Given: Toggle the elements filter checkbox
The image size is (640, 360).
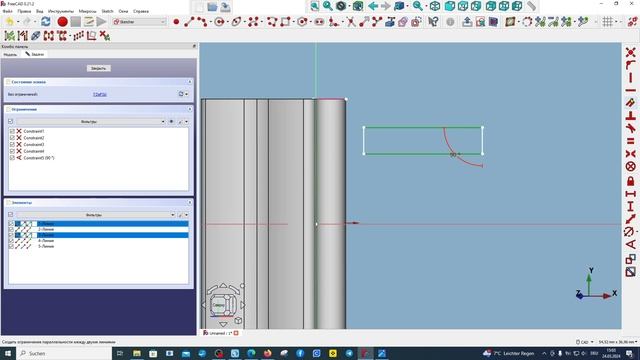Looking at the screenshot, I should 11,214.
